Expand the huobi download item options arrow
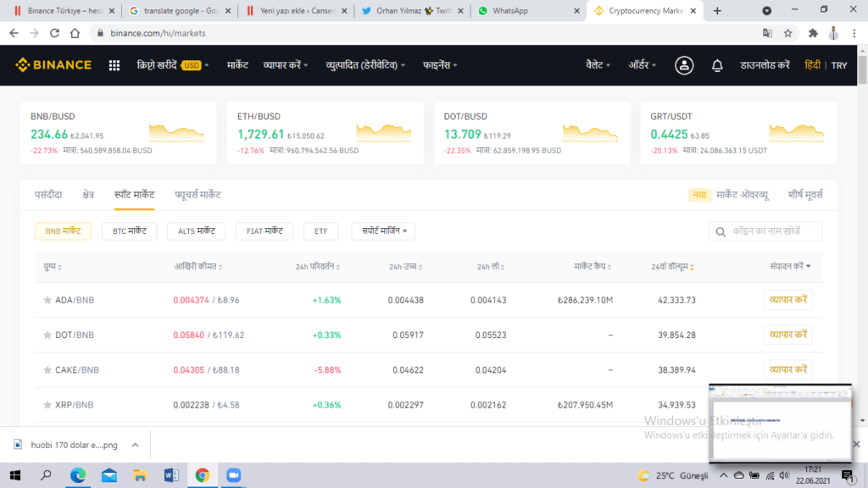This screenshot has width=868, height=488. coord(135,445)
